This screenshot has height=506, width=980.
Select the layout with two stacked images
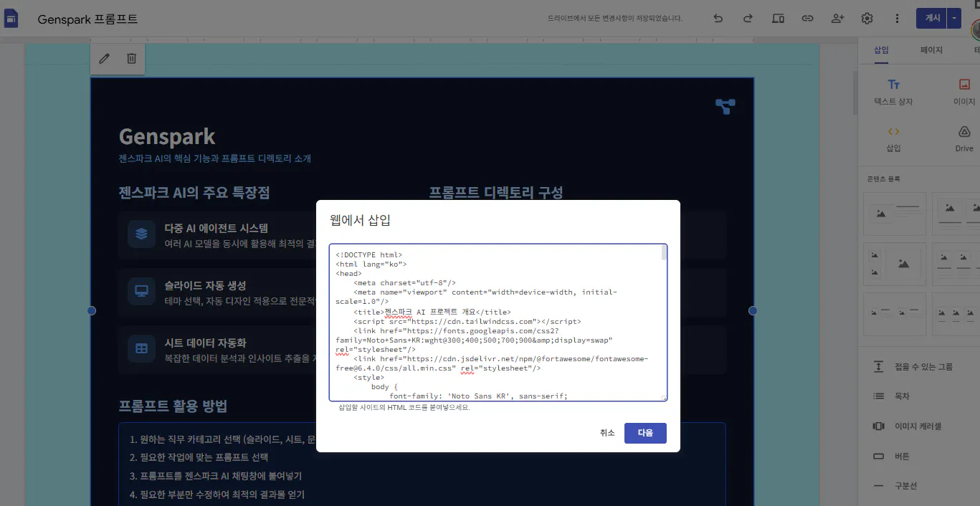[895, 264]
